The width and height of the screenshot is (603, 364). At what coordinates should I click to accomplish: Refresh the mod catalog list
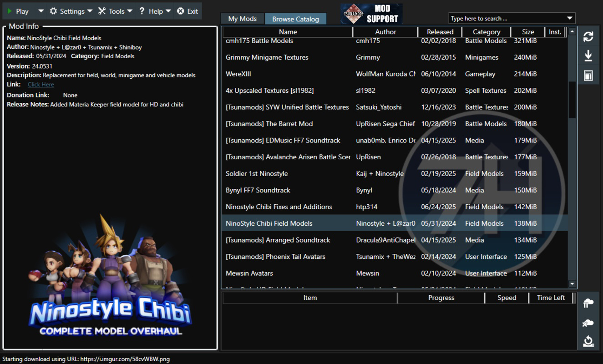[588, 36]
